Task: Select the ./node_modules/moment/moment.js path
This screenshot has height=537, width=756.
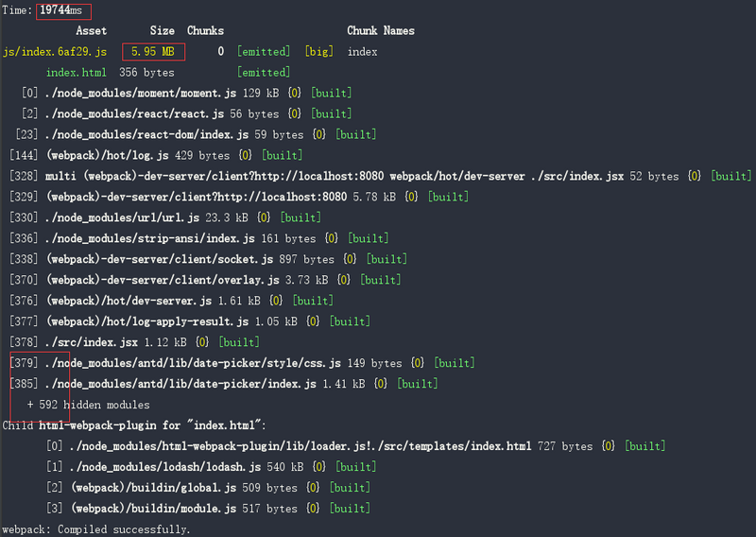Action: 140,93
